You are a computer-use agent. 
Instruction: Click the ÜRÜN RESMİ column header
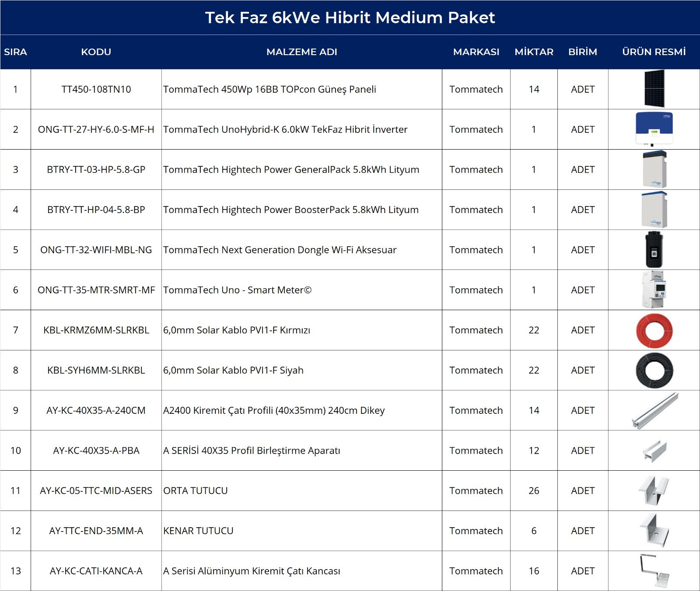pyautogui.click(x=654, y=52)
